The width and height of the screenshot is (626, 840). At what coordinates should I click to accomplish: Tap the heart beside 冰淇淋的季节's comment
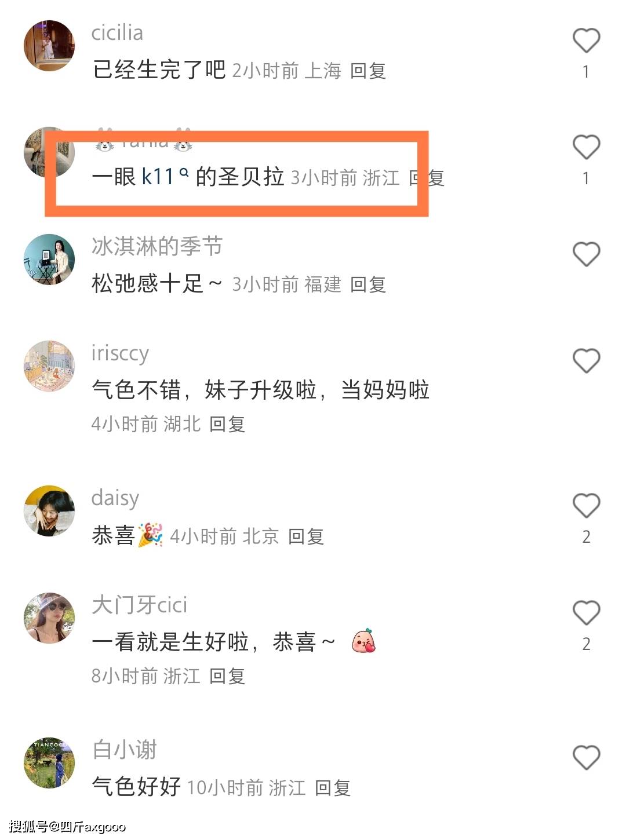[x=586, y=254]
